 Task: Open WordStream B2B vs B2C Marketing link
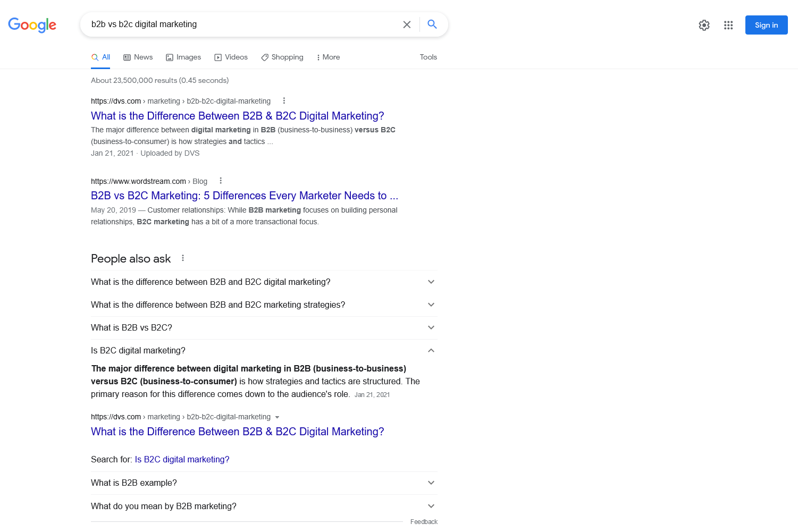(x=245, y=196)
